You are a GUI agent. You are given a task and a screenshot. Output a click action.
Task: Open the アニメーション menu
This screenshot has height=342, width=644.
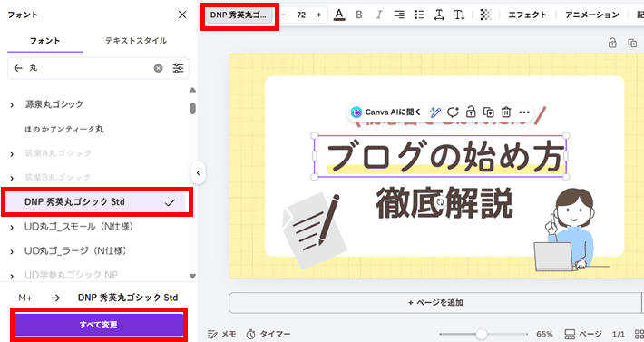tap(591, 15)
